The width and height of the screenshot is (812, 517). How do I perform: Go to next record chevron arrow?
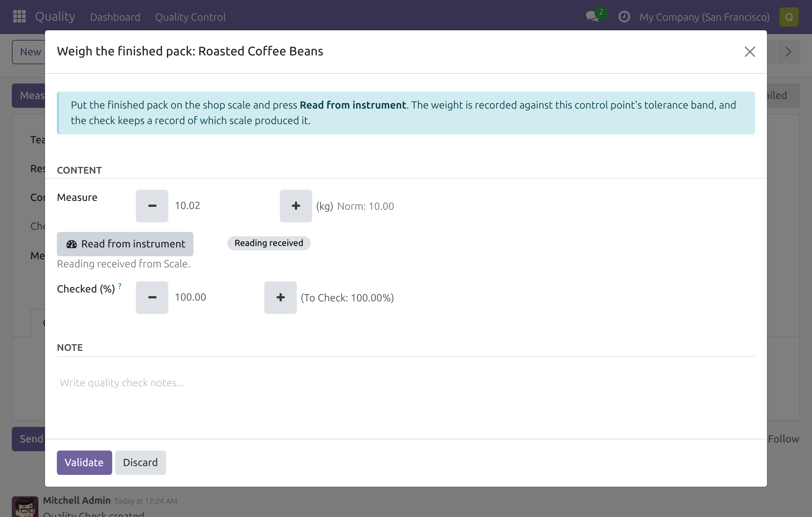(x=788, y=52)
